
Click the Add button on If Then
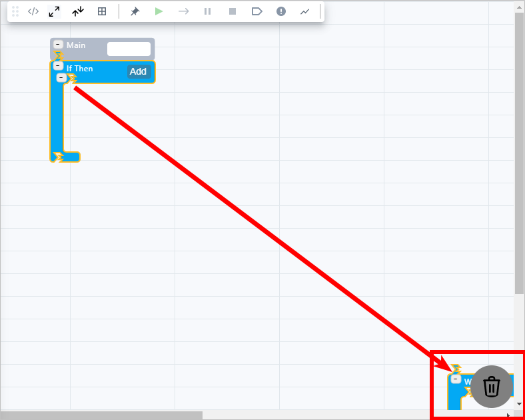pyautogui.click(x=138, y=72)
